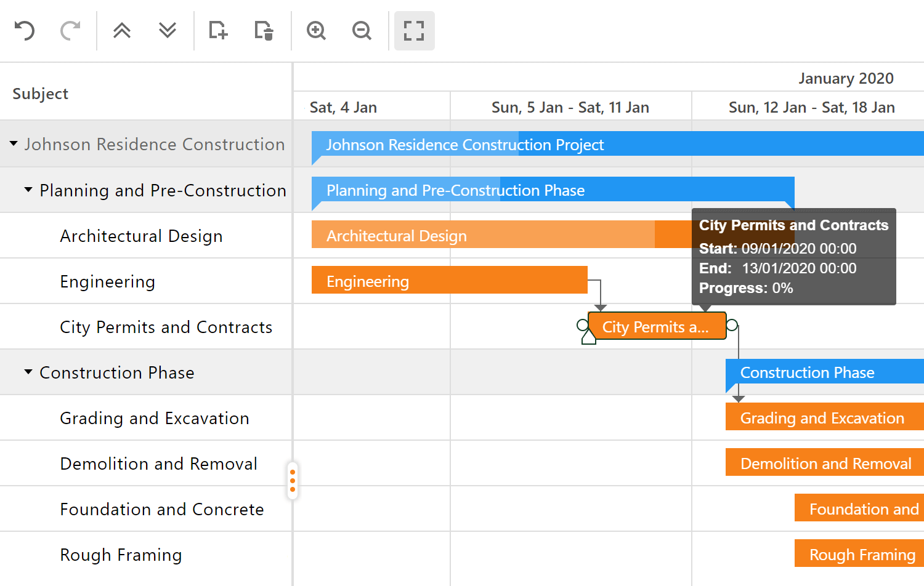Click the Zoom In icon
Screen dimensions: 924x586
point(315,31)
